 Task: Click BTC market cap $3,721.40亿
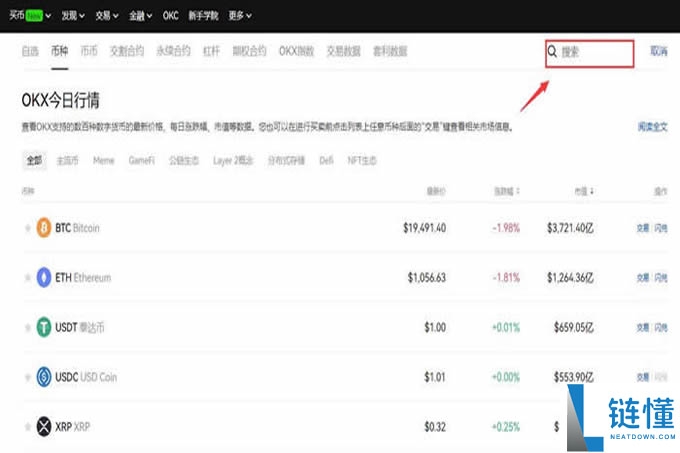570,228
